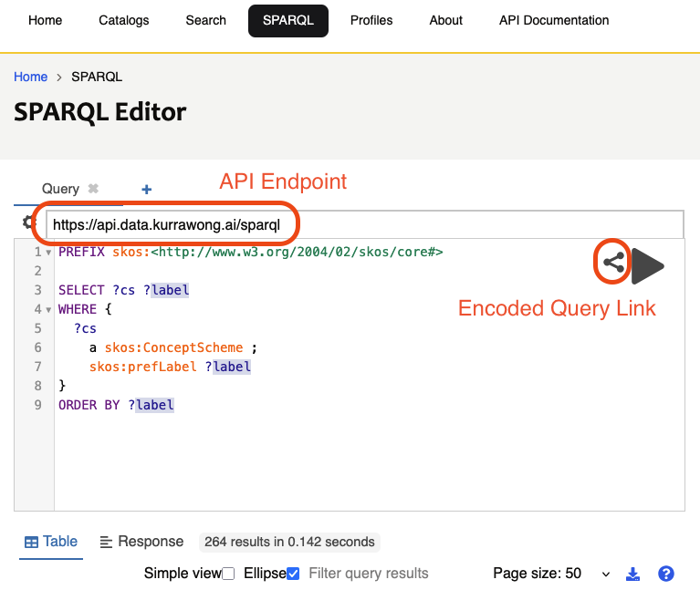The width and height of the screenshot is (700, 590).
Task: Click the share query link icon
Action: tap(613, 264)
